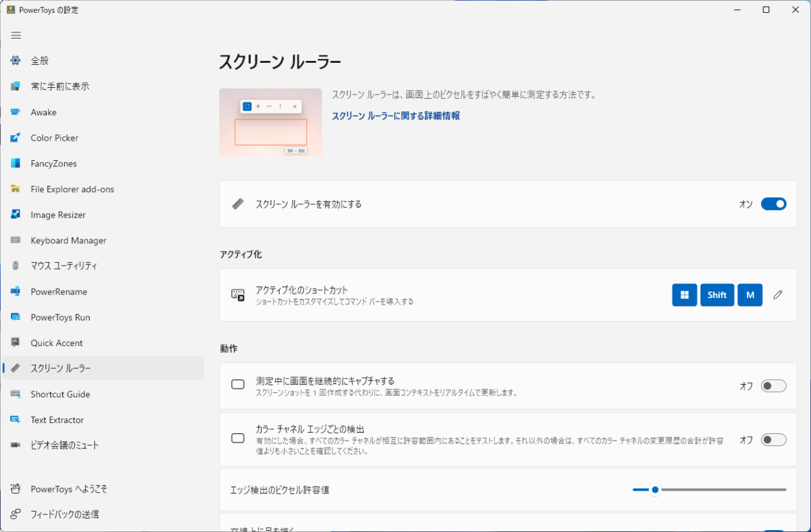811x532 pixels.
Task: Open the Shortcut Guide settings page
Action: point(103,394)
